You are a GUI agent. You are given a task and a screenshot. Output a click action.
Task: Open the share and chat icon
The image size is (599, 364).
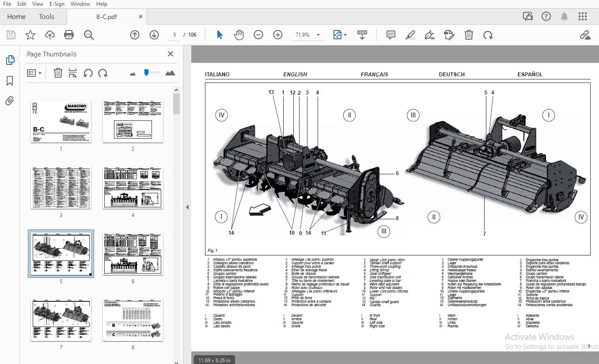[527, 17]
